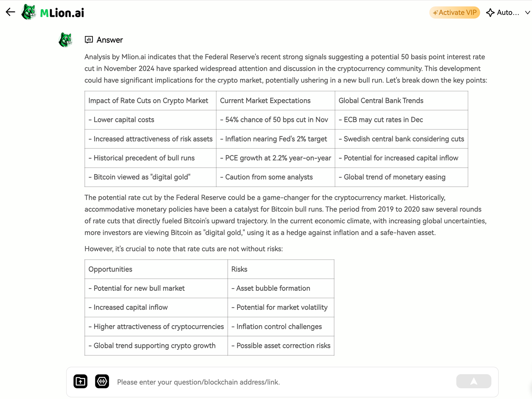532x399 pixels.
Task: Click the "Asset bubble formation" risk cell
Action: pyautogui.click(x=281, y=289)
